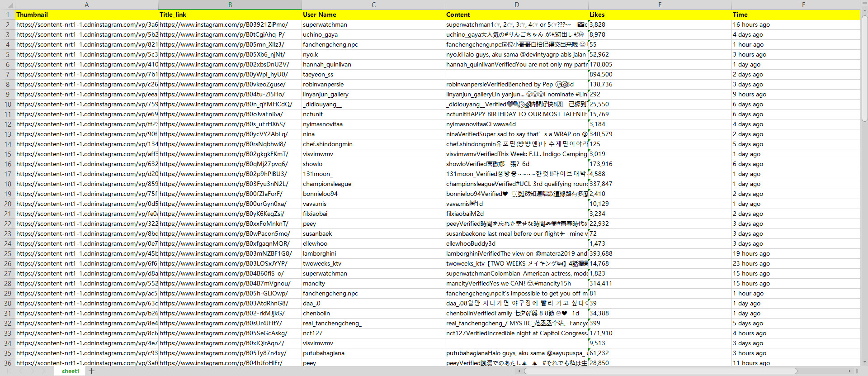868x376 pixels.
Task: Select the championsleague user name cell
Action: 373,184
